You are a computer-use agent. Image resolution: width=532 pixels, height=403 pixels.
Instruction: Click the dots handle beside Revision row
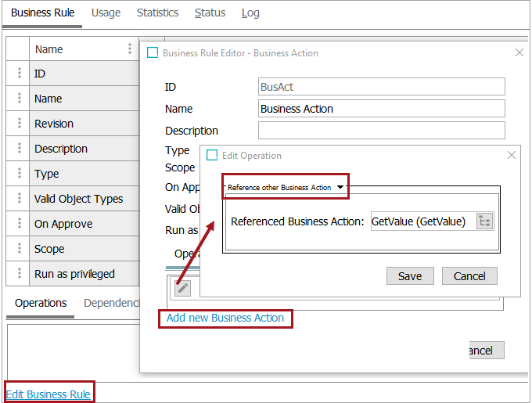19,124
